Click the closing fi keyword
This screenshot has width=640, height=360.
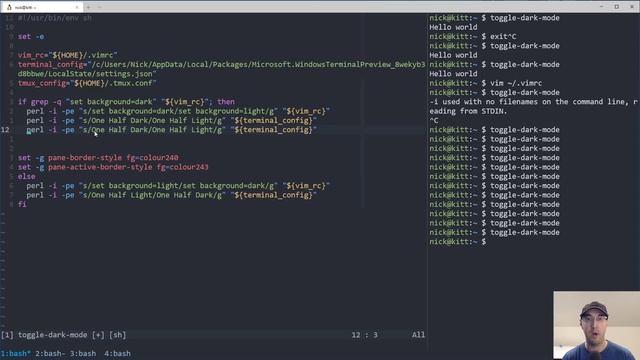(22, 204)
